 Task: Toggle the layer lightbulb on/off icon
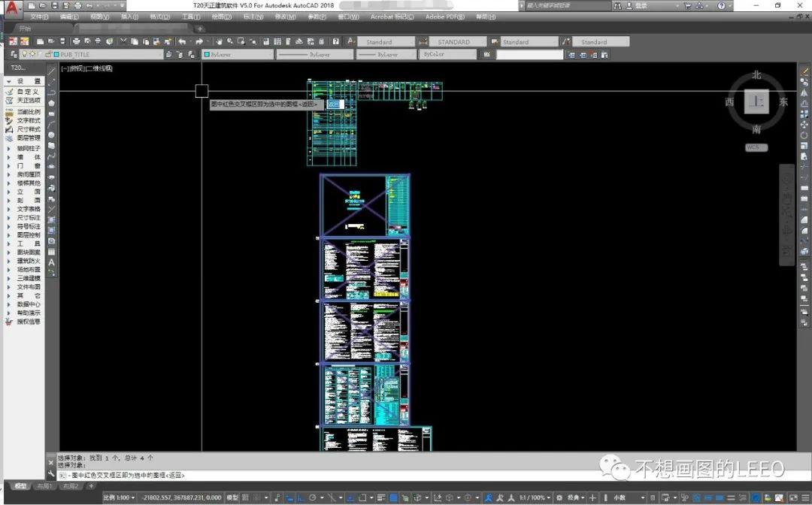(x=24, y=54)
